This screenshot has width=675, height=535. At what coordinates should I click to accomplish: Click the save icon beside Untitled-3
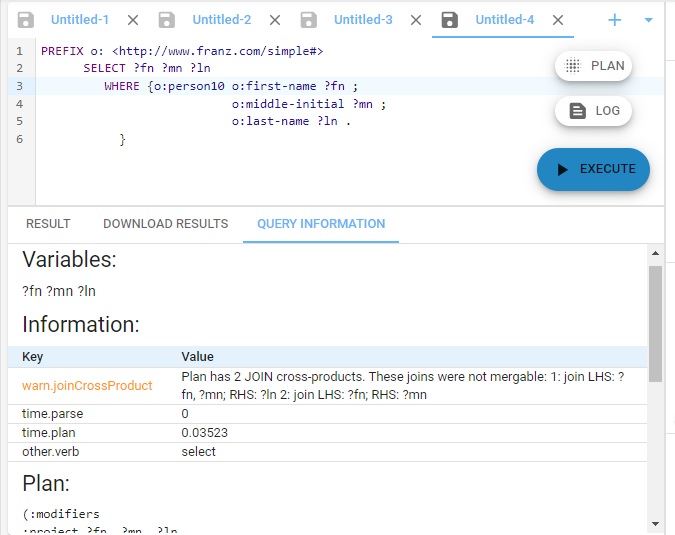309,20
